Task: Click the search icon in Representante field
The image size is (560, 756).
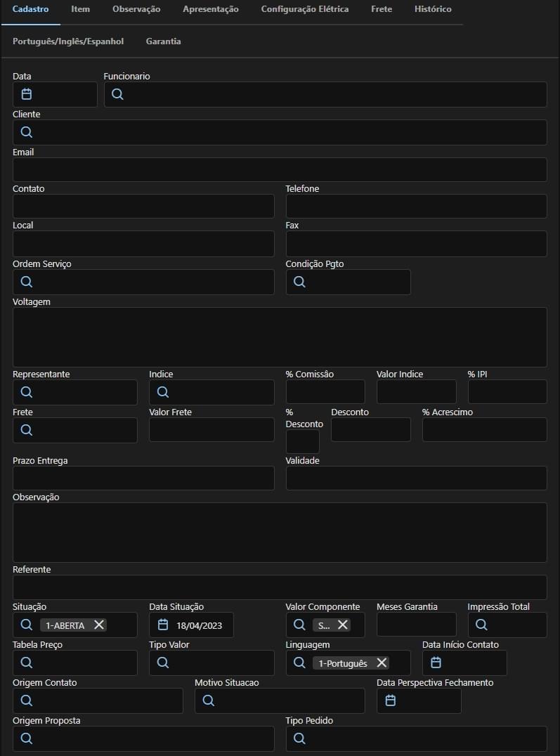Action: click(27, 392)
